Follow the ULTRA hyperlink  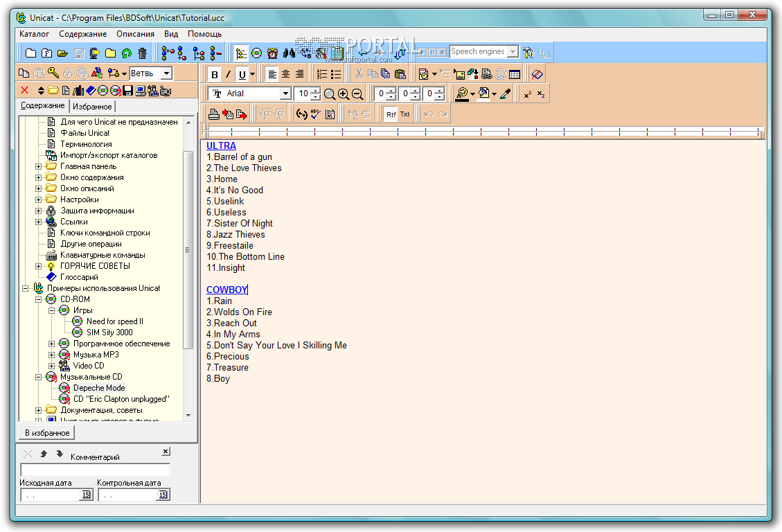coord(221,145)
